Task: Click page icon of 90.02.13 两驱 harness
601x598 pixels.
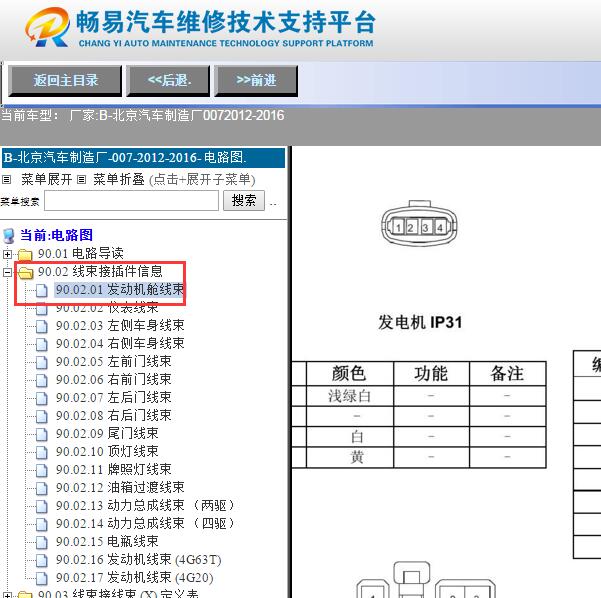Action: tap(42, 507)
